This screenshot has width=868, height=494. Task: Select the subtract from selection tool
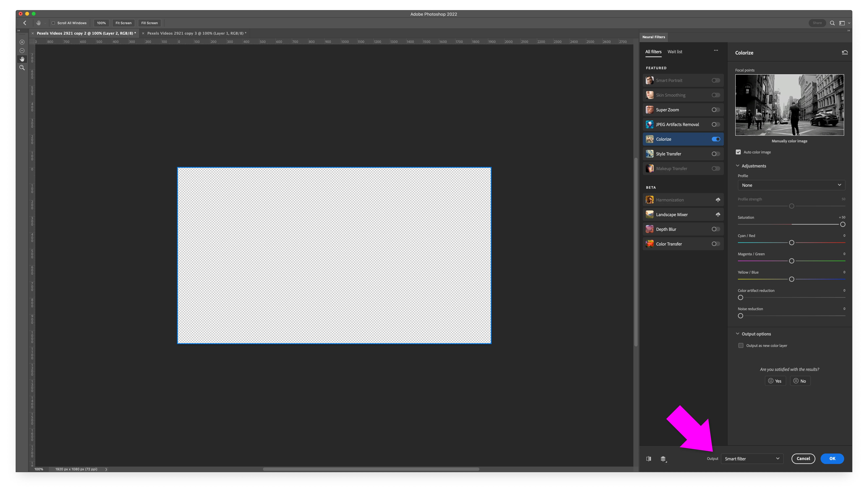click(22, 51)
